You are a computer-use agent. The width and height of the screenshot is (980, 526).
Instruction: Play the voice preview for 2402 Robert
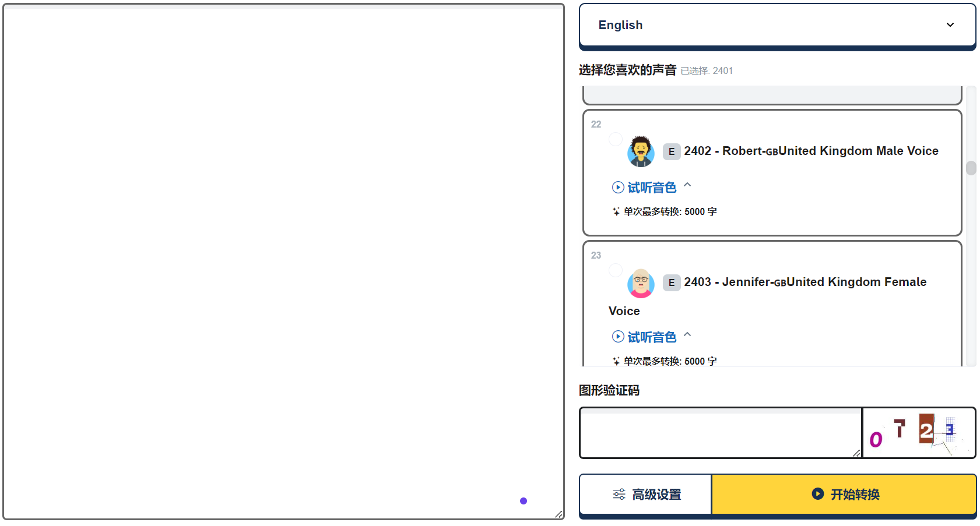coord(644,188)
